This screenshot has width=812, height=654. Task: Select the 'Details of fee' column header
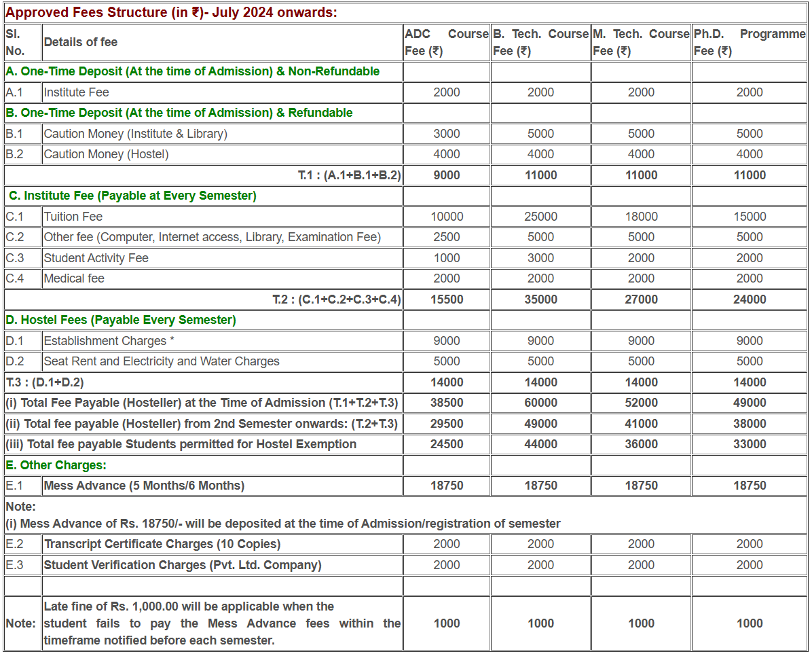tap(81, 42)
